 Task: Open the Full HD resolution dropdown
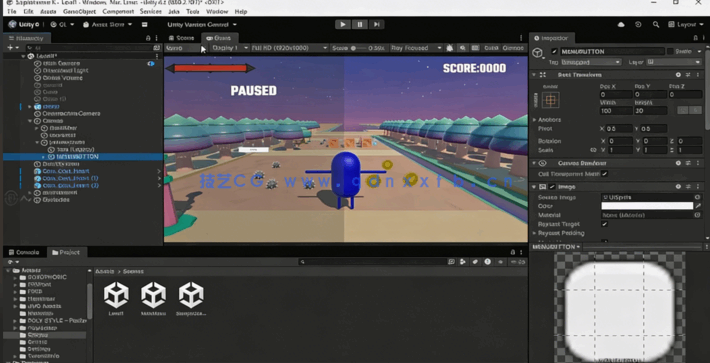click(289, 48)
